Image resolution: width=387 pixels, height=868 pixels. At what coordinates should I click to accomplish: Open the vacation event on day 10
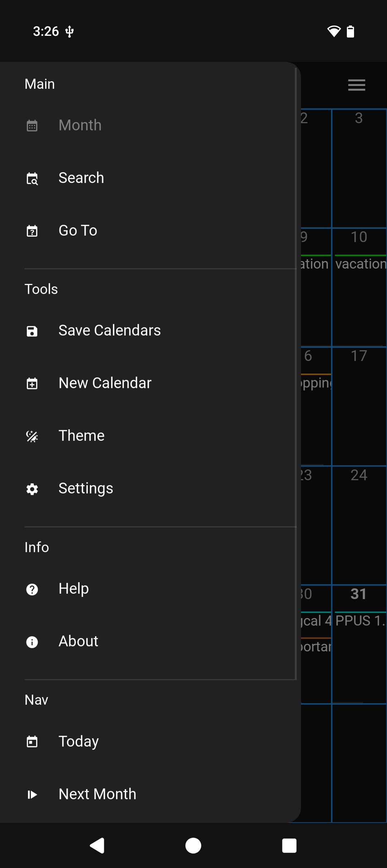360,264
